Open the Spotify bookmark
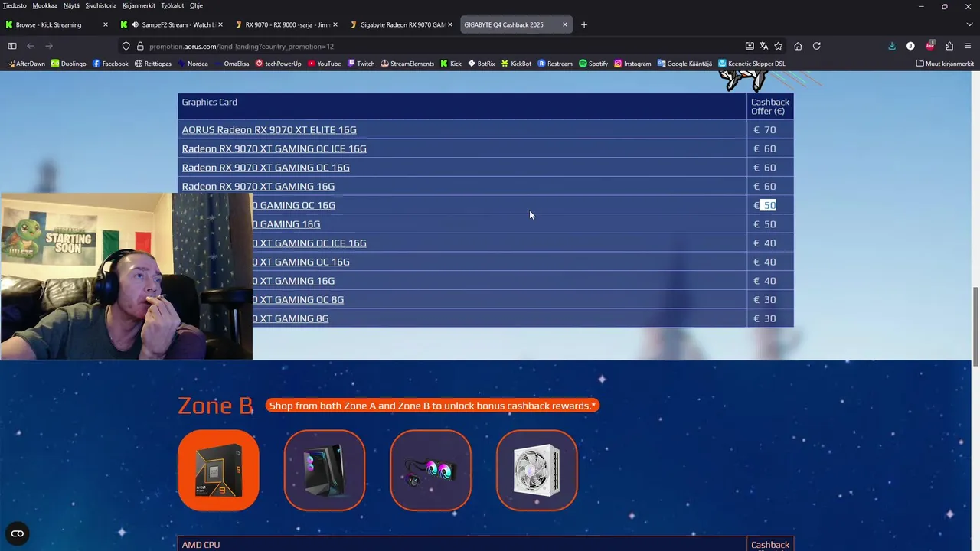This screenshot has width=980, height=551. (593, 64)
